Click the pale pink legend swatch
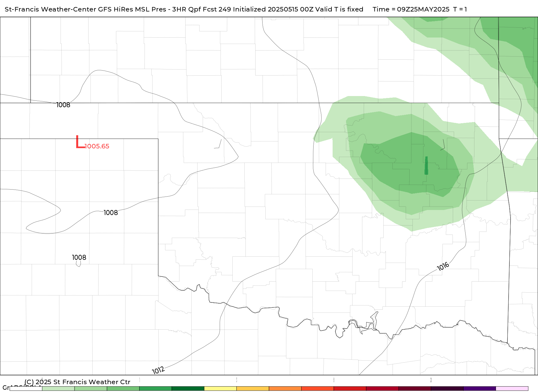Screen dimensions: 538x392 click(x=512, y=389)
